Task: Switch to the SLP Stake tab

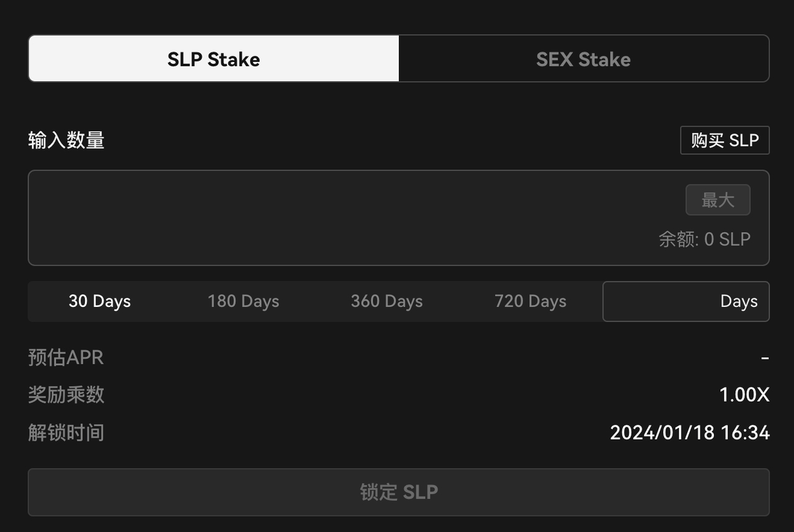Action: click(213, 59)
